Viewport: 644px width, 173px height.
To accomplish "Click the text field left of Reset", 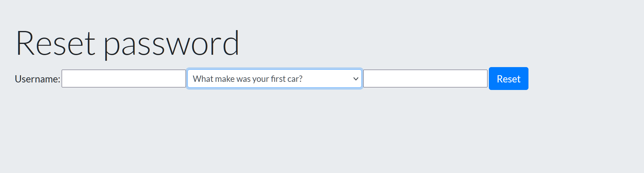I will 425,79.
